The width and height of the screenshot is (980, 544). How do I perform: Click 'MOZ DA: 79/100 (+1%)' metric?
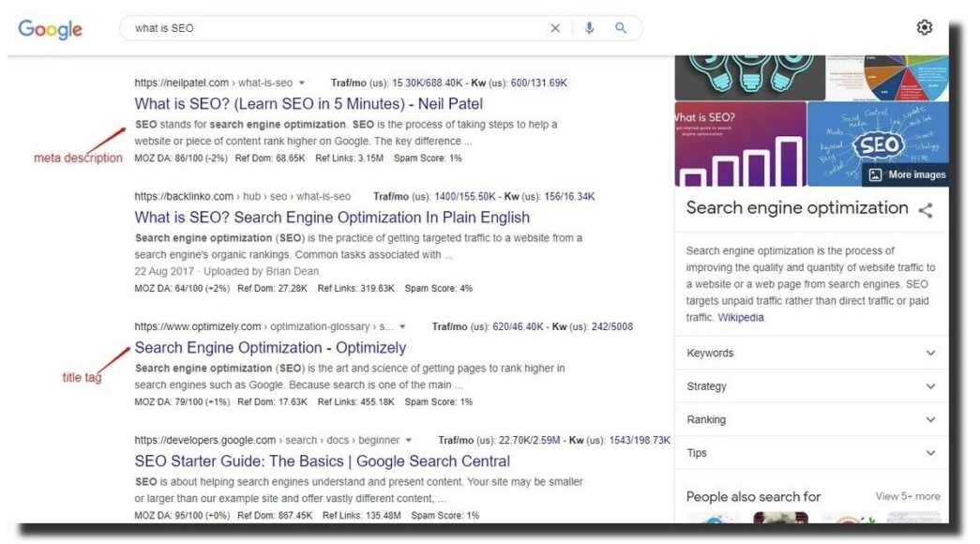(x=182, y=402)
